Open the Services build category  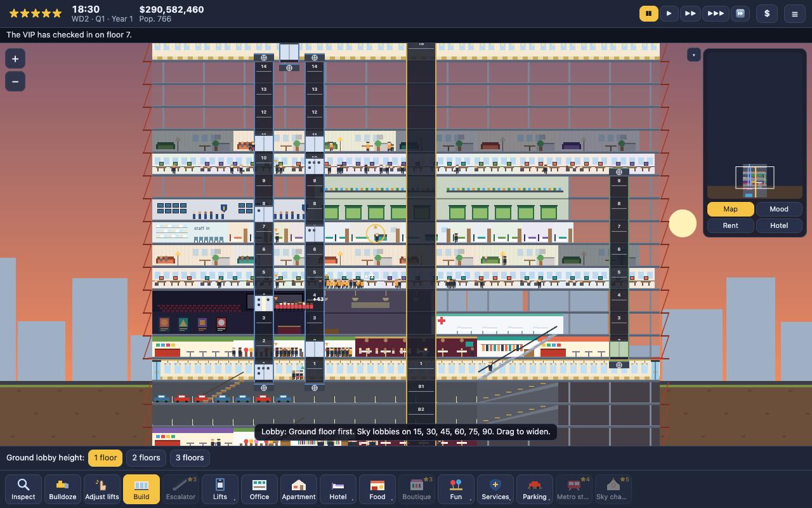click(495, 489)
